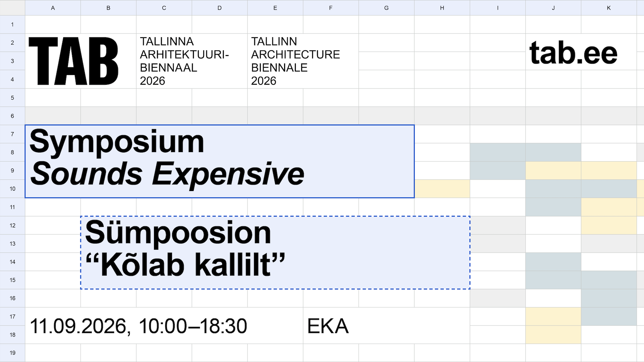Select column K header
644x362 pixels.
(x=609, y=8)
